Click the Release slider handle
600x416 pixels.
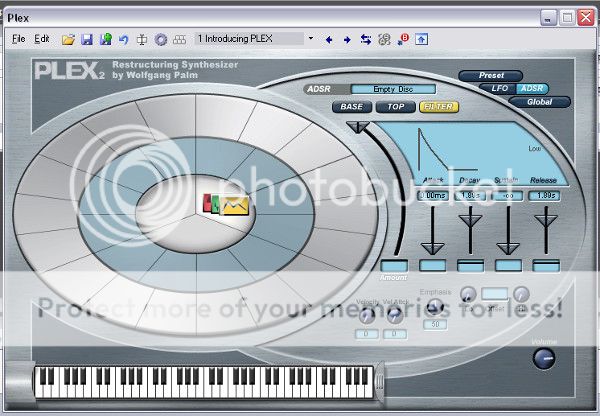click(546, 221)
